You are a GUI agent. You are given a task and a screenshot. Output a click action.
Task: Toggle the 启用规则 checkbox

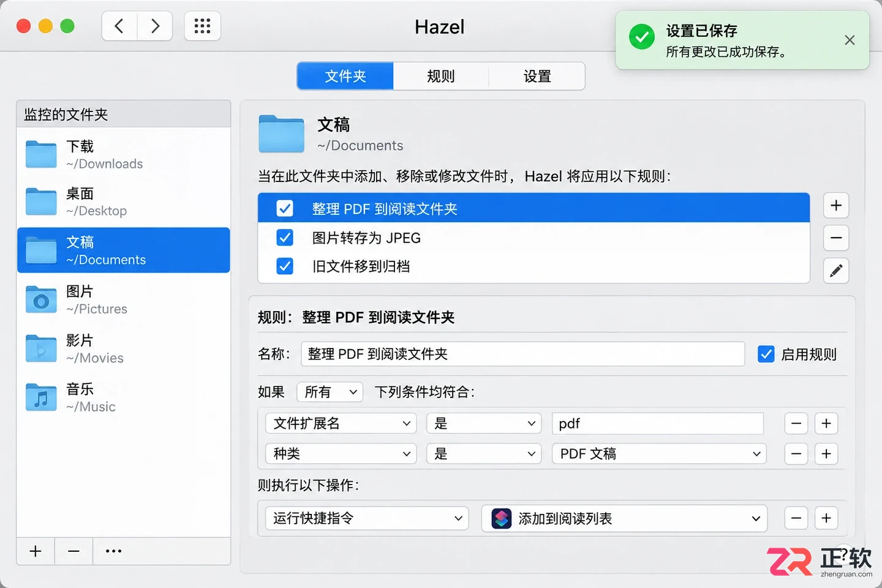coord(766,354)
